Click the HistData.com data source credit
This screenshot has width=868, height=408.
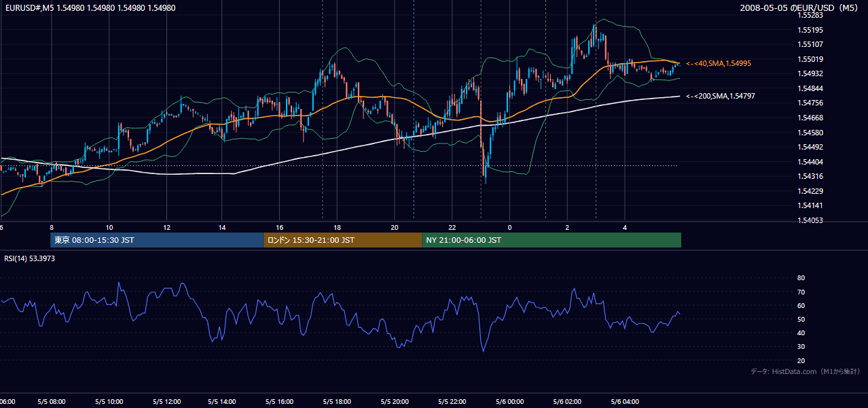coord(806,371)
